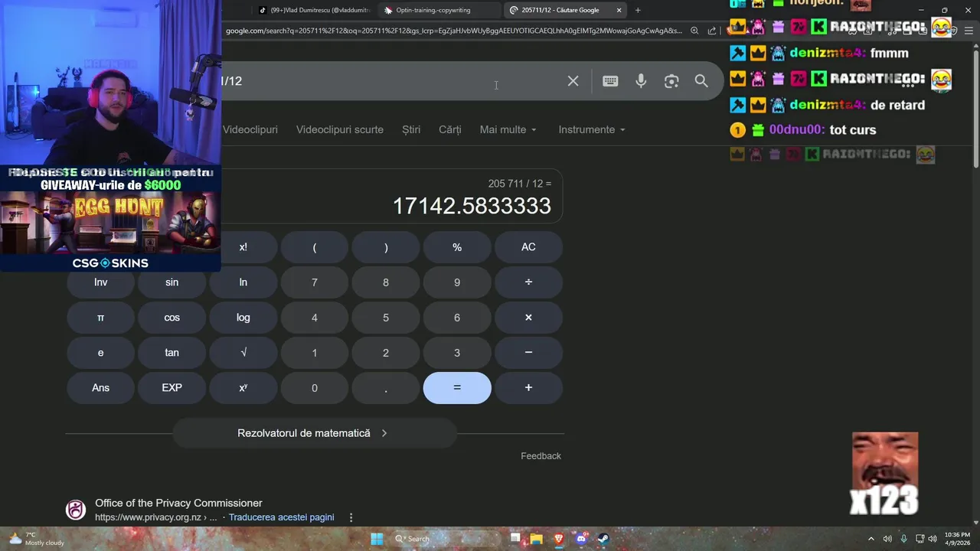Image resolution: width=980 pixels, height=551 pixels.
Task: Open Brave browser from the taskbar
Action: pos(559,539)
